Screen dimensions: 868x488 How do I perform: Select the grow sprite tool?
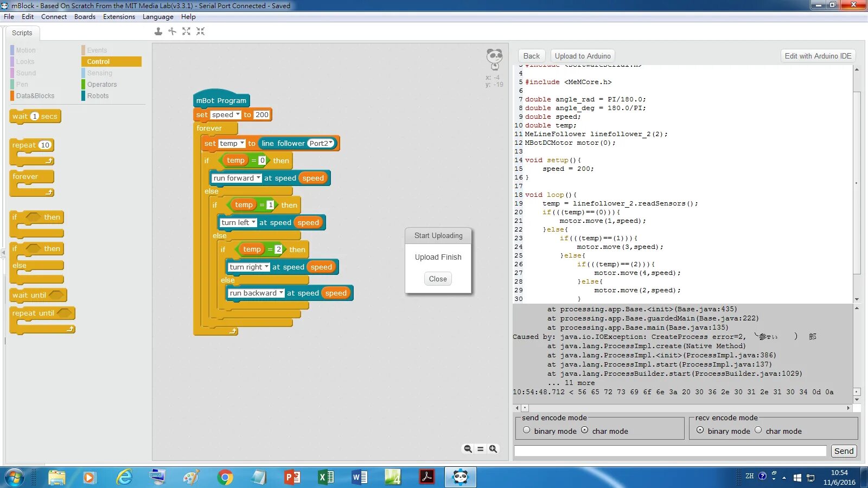[187, 31]
